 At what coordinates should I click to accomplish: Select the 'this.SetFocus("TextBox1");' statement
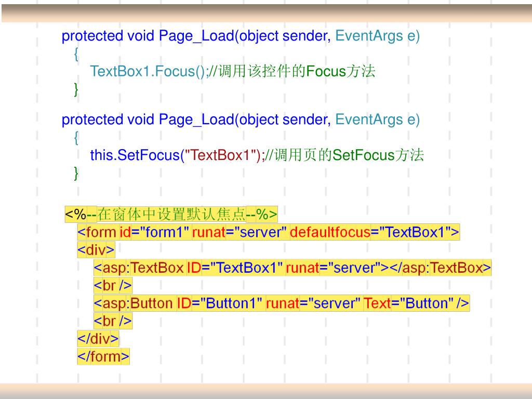(178, 155)
